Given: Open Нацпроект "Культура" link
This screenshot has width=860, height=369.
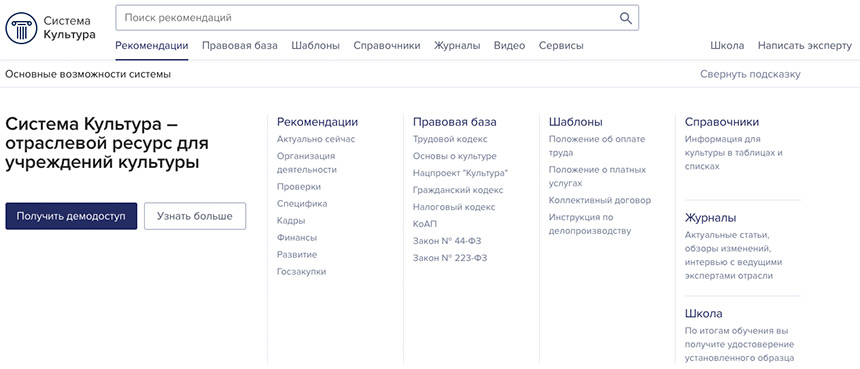Looking at the screenshot, I should pos(461,173).
